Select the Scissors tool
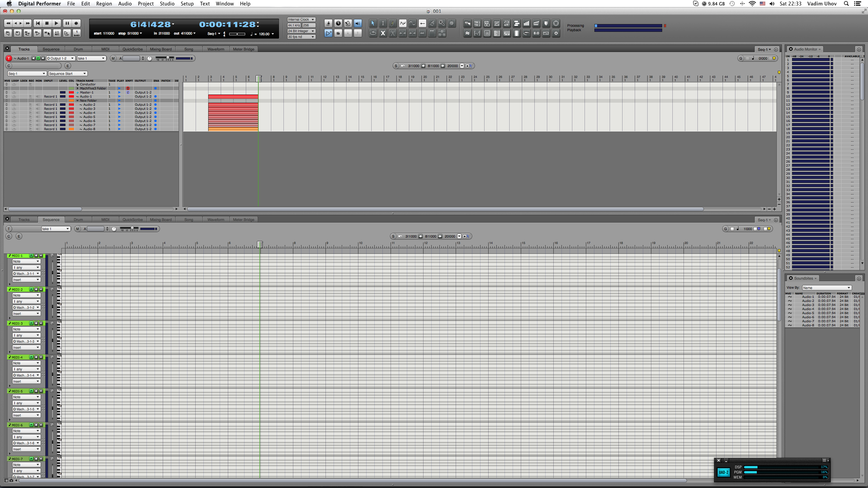Screen dimensions: 868x488 coord(392,33)
